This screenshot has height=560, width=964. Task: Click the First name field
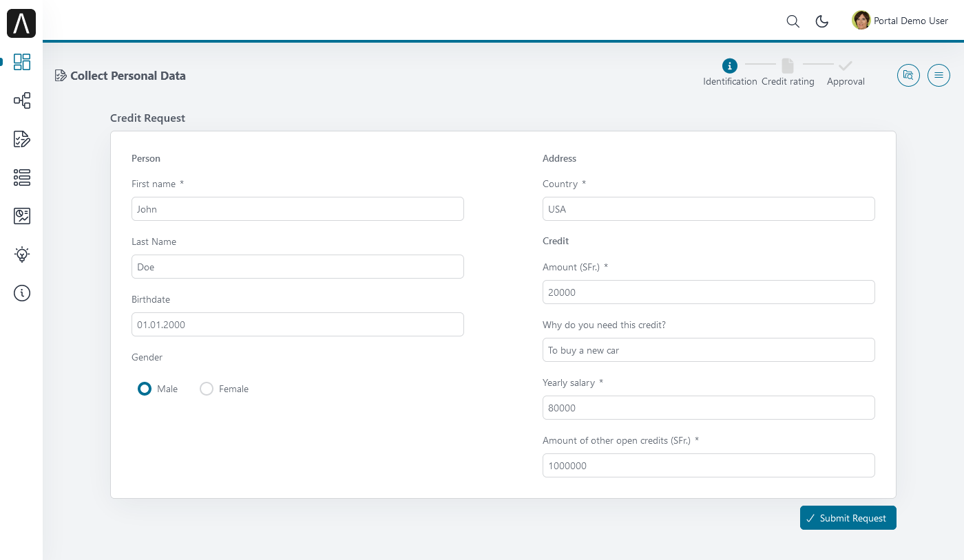297,209
